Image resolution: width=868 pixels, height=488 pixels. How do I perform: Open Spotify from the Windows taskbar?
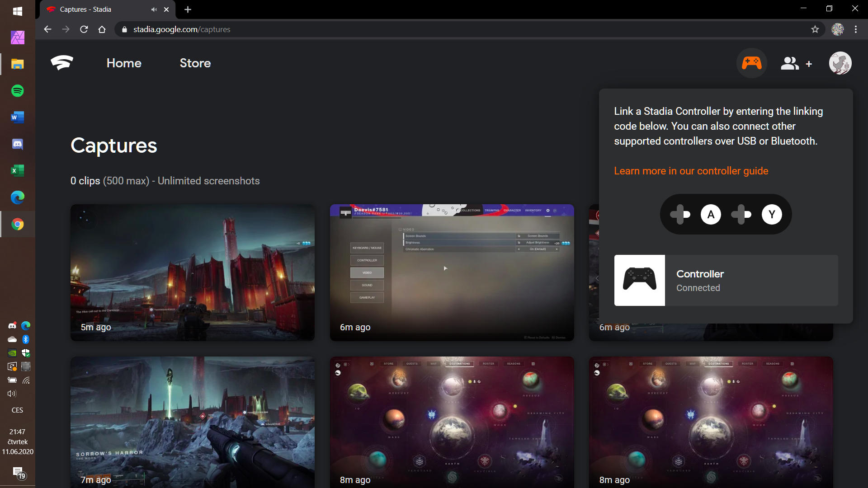point(18,91)
